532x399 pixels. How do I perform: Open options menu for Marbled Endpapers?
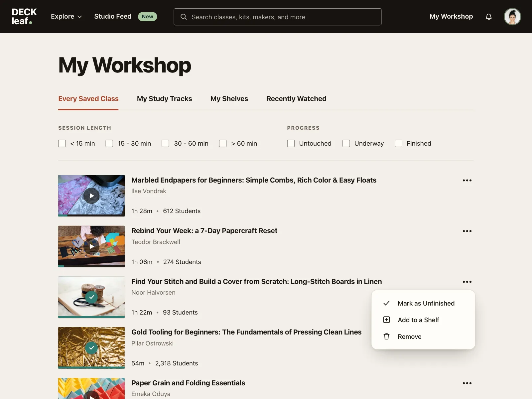click(x=467, y=180)
